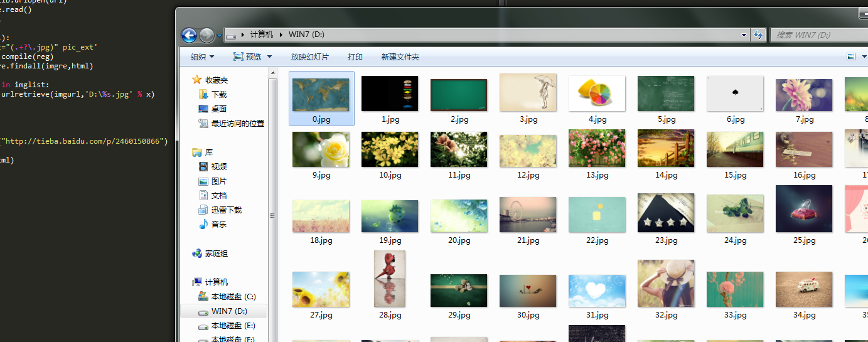Expand the address bar history dropdown
The width and height of the screenshot is (868, 342).
744,35
